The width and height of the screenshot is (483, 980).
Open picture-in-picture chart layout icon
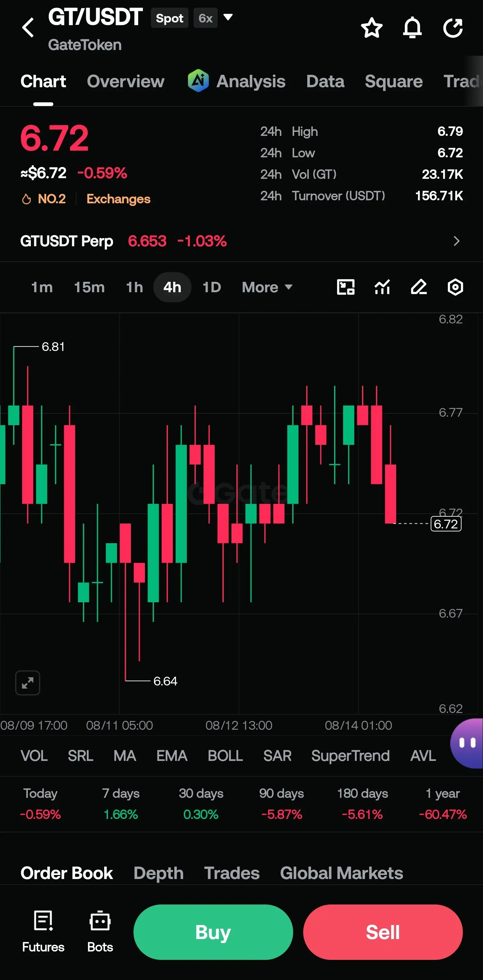coord(346,287)
